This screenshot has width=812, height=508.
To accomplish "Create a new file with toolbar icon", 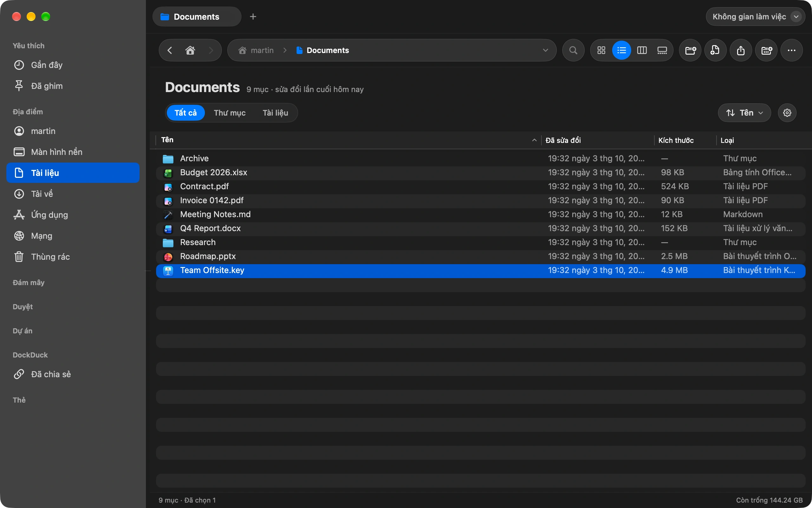I will [x=715, y=50].
